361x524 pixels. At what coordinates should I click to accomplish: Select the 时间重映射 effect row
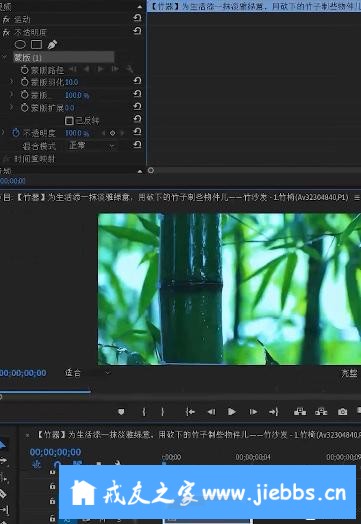coord(34,158)
